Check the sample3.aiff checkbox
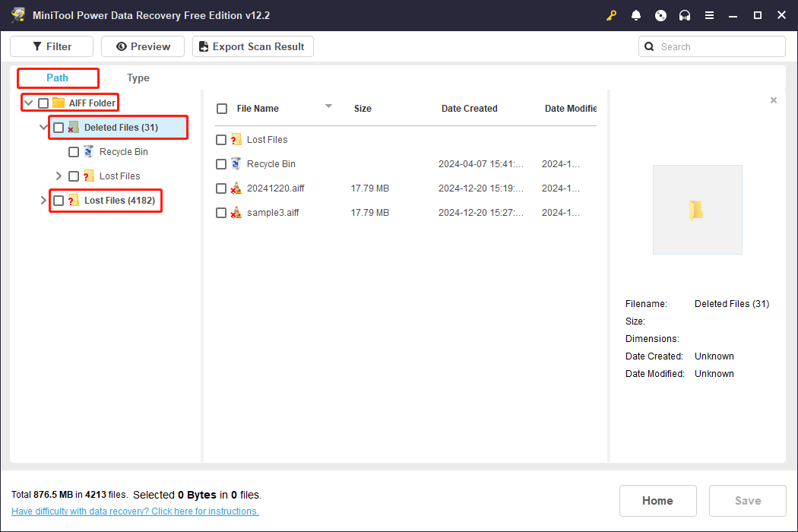The image size is (798, 532). (x=221, y=213)
